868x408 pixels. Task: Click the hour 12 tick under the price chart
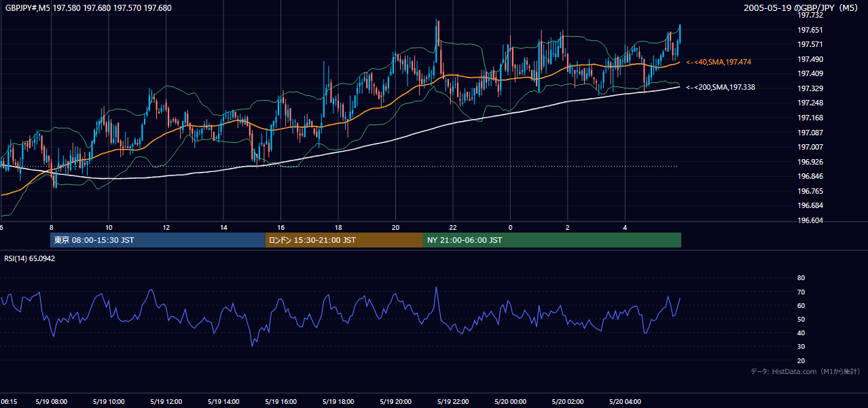166,227
